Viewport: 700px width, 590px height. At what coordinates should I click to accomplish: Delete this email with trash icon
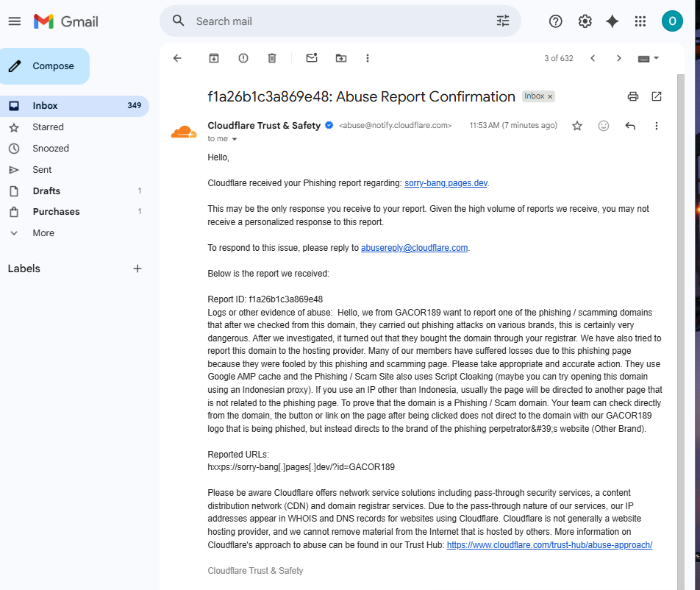click(x=272, y=58)
